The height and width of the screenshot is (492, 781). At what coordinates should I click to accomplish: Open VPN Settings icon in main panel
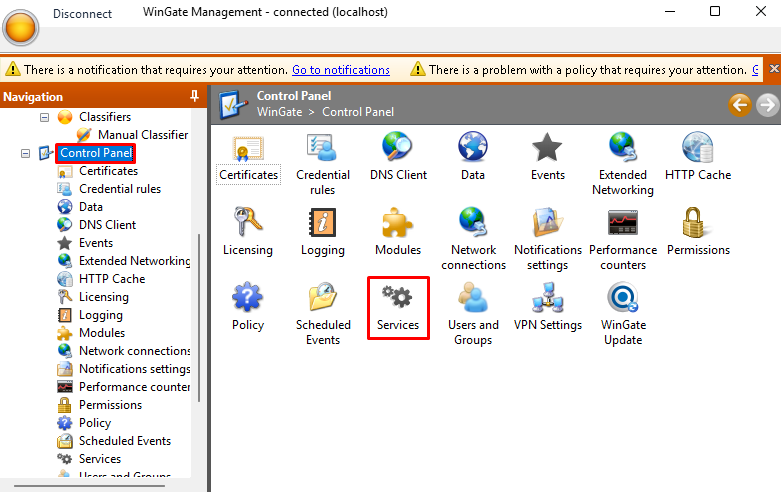coord(547,297)
